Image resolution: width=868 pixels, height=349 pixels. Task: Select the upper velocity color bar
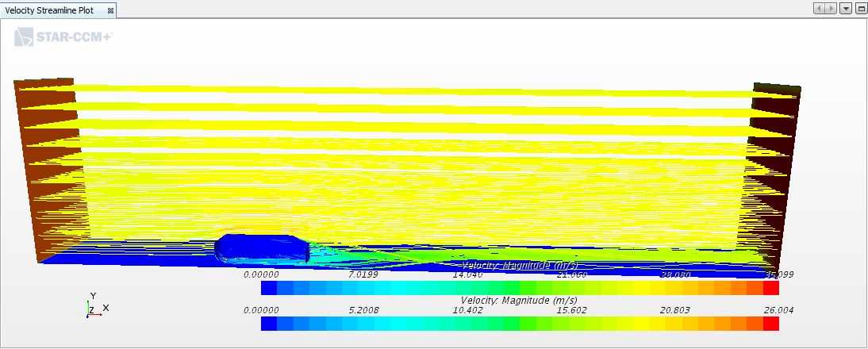[520, 288]
